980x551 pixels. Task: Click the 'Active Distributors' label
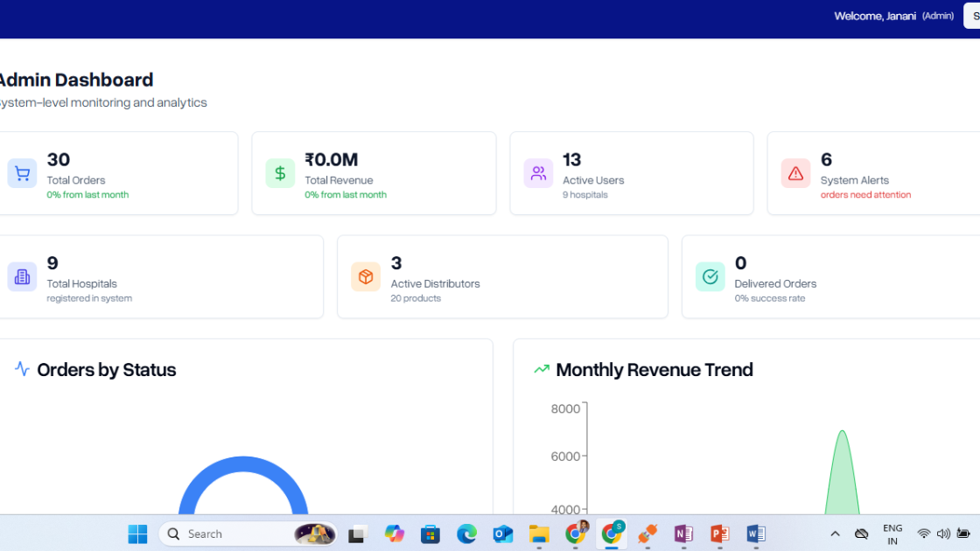pyautogui.click(x=435, y=283)
